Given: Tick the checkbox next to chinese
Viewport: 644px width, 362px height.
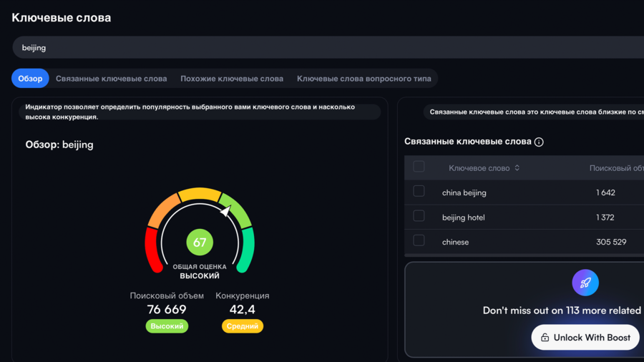Looking at the screenshot, I should click(419, 240).
